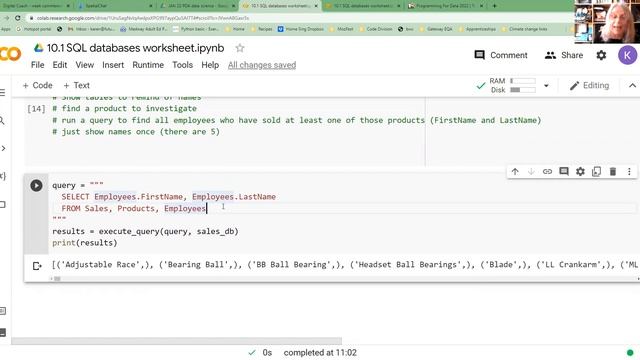The image size is (640, 360).
Task: Open the Help menu
Action: pos(210,65)
